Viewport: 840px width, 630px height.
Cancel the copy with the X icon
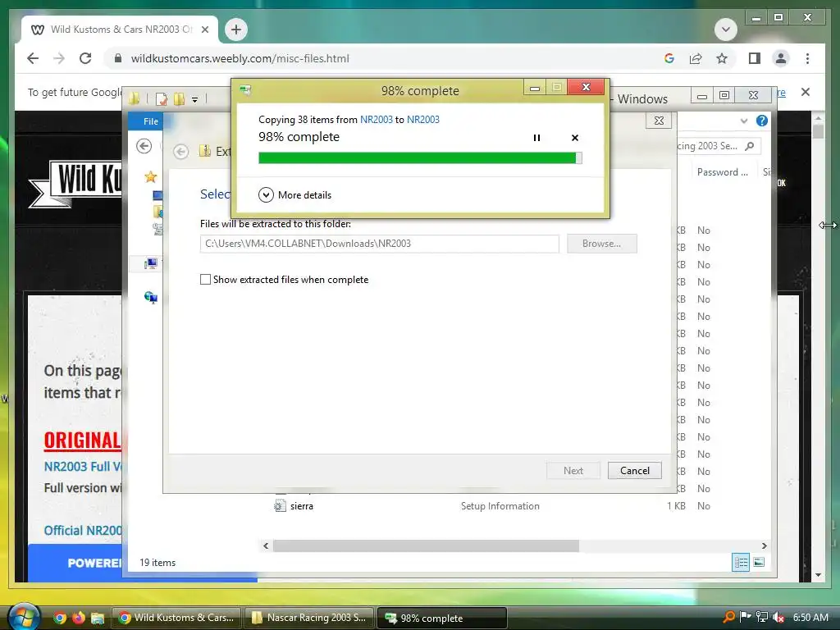tap(575, 138)
